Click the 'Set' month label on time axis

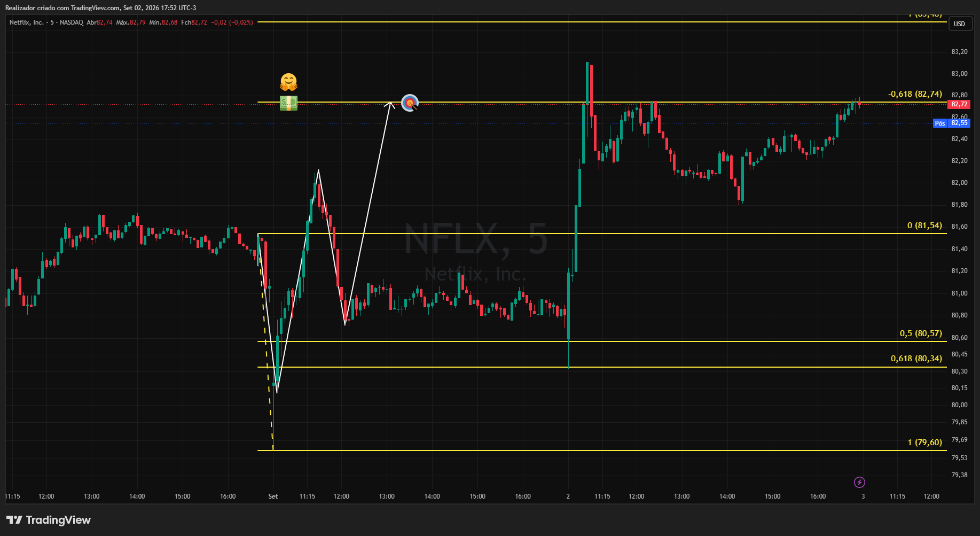pyautogui.click(x=273, y=496)
